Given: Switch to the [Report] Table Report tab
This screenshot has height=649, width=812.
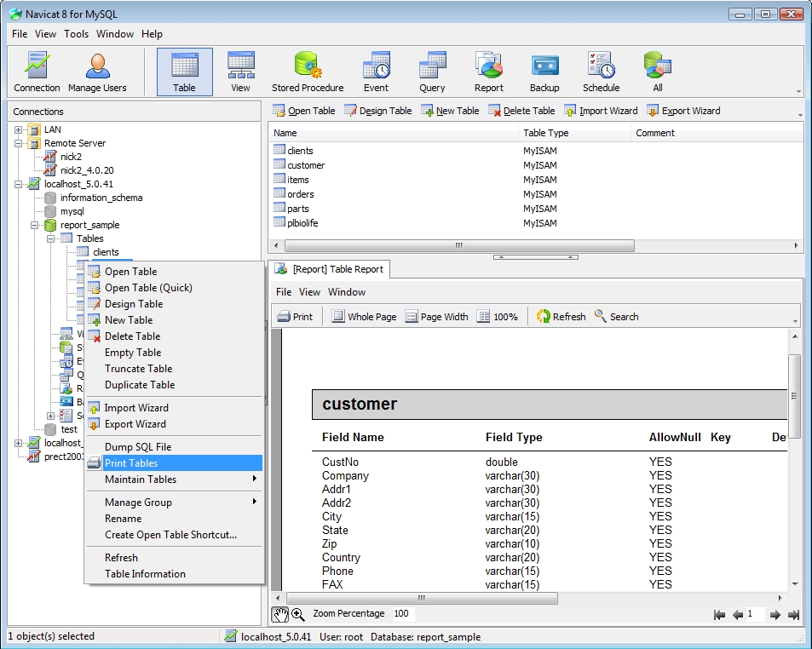Looking at the screenshot, I should pyautogui.click(x=331, y=269).
